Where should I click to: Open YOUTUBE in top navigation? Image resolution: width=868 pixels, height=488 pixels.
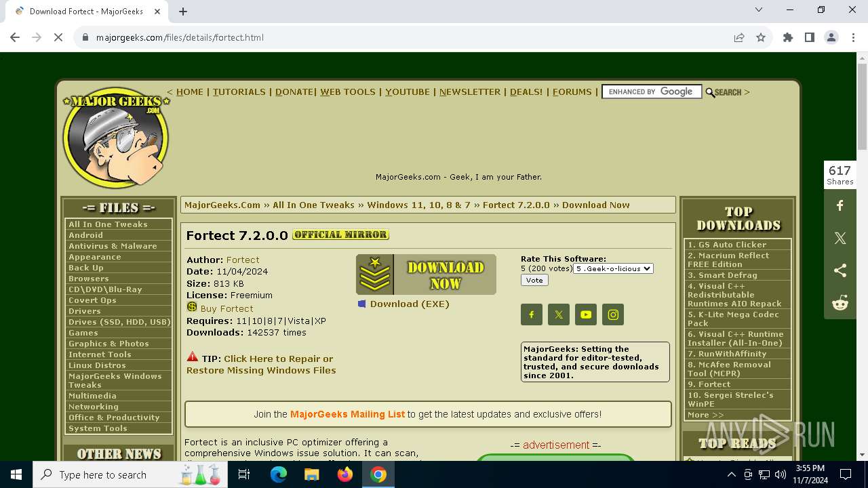click(x=408, y=91)
